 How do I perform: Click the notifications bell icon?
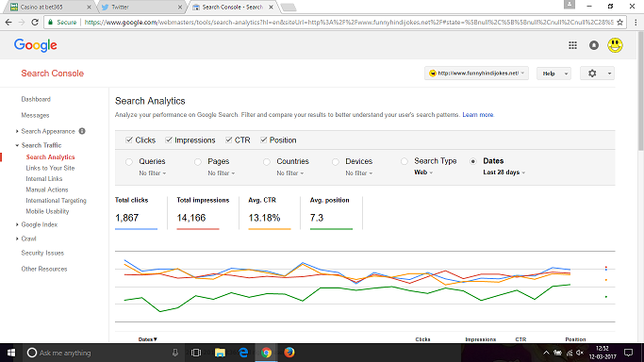[594, 45]
